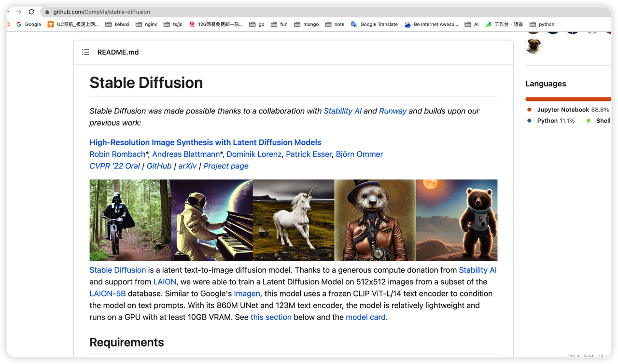Open the Stable Diffusion paragraph link
Viewport: 618px width, 364px height.
tap(117, 270)
